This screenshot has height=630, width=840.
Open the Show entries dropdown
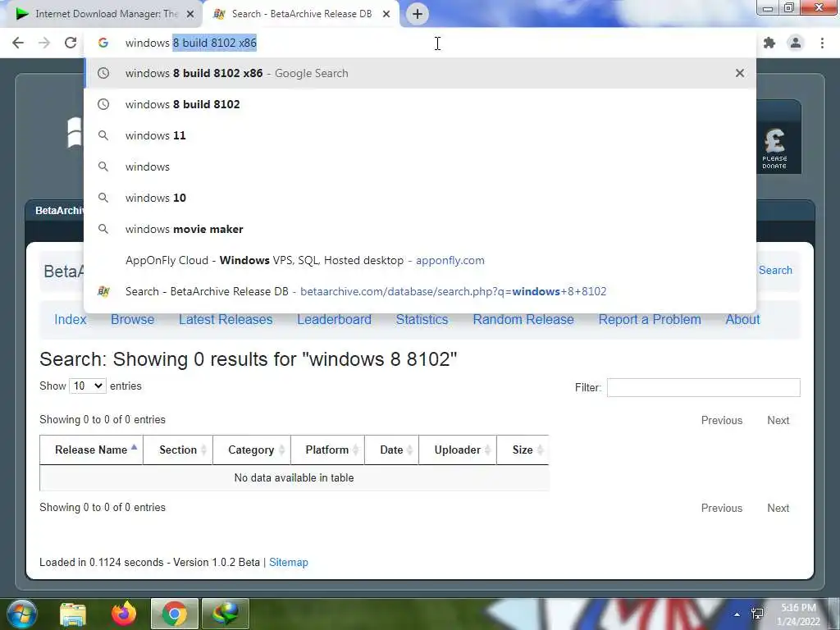87,386
